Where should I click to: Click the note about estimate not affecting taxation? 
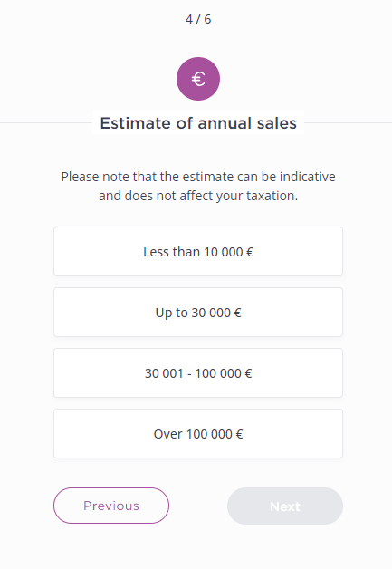198,186
